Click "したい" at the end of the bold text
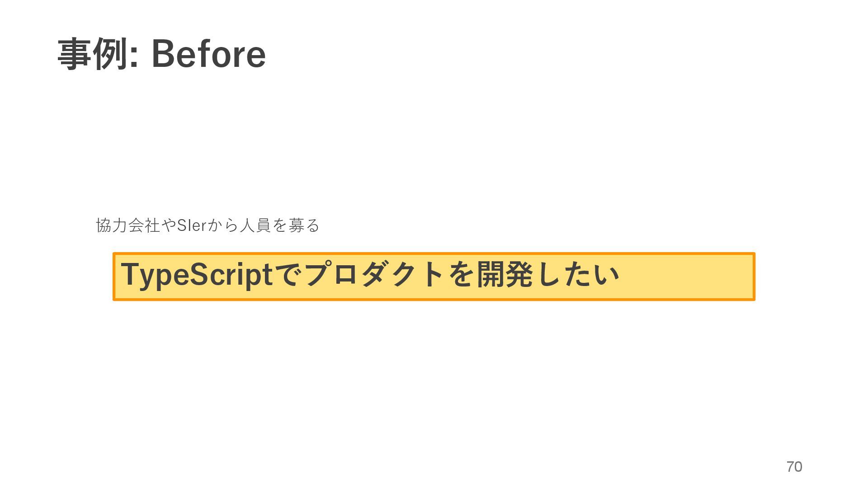Screen dimensions: 868x488 coord(577,274)
